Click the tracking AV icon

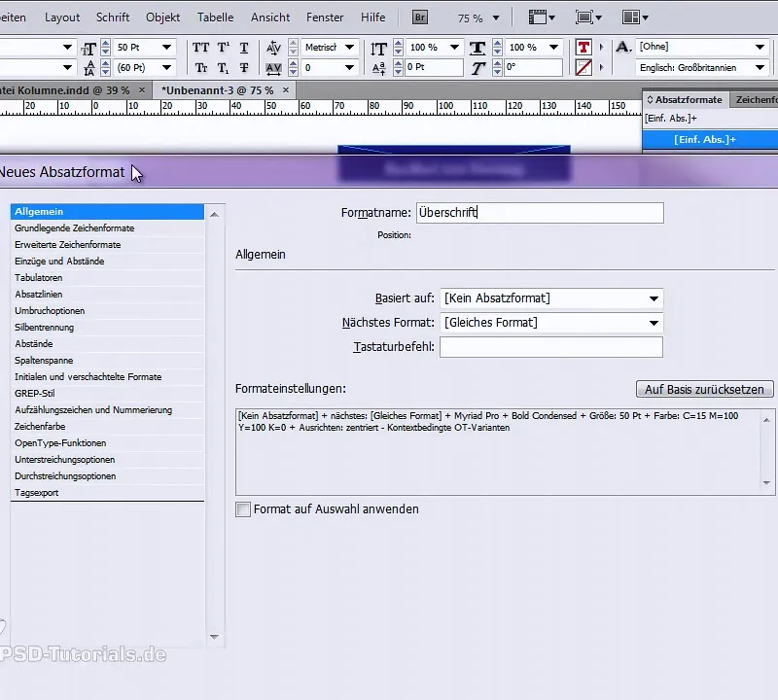(x=273, y=68)
